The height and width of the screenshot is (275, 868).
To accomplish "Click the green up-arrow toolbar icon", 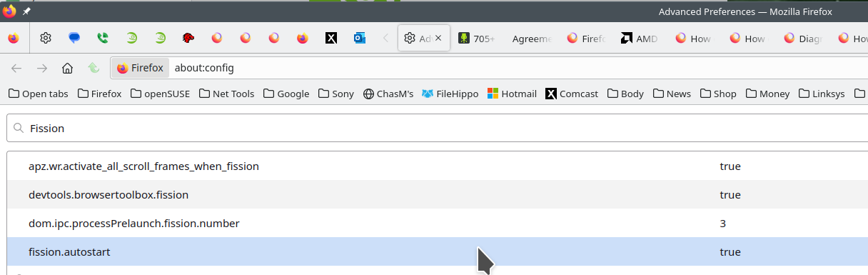I will pyautogui.click(x=93, y=68).
